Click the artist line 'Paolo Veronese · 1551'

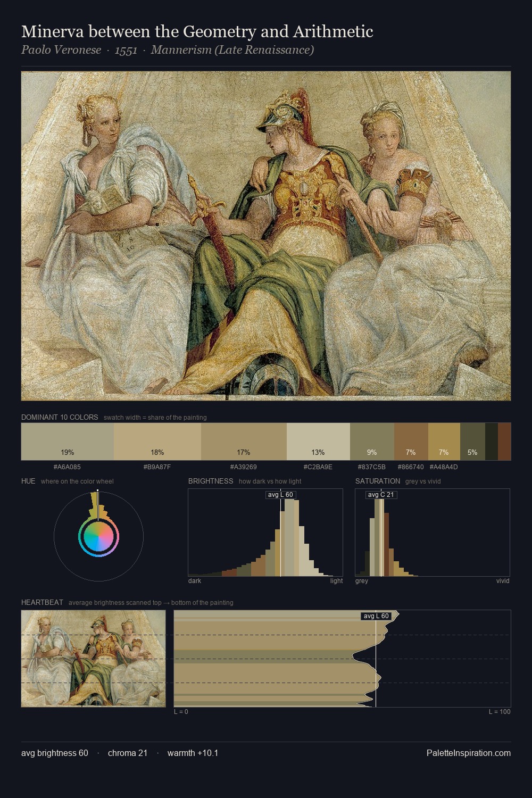(x=79, y=50)
